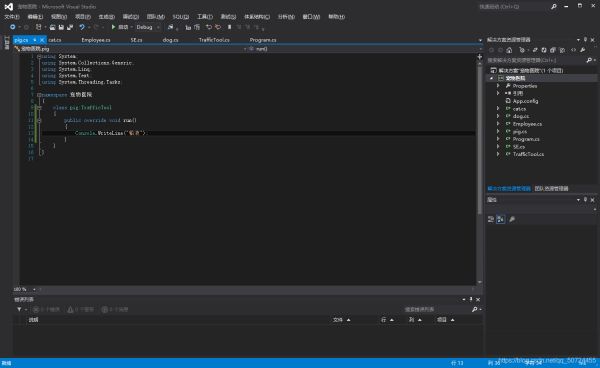Click the Home icon in Solution Explorer

point(509,50)
